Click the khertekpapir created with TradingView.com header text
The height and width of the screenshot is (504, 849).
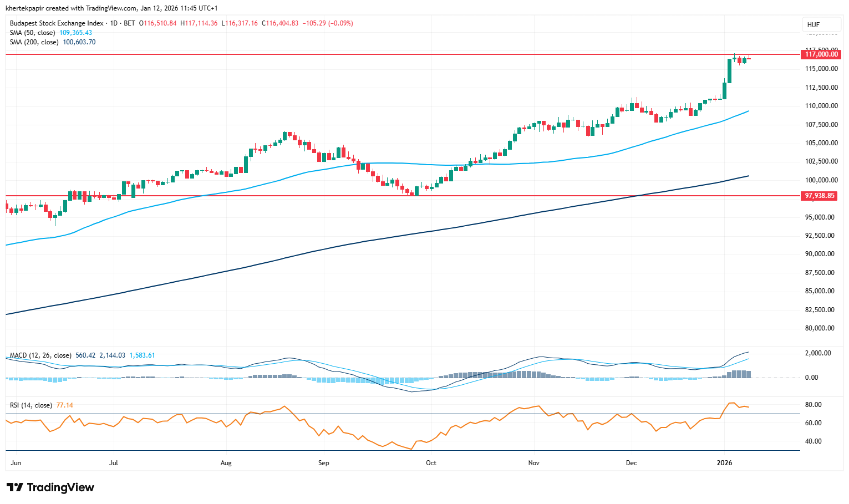pyautogui.click(x=111, y=8)
